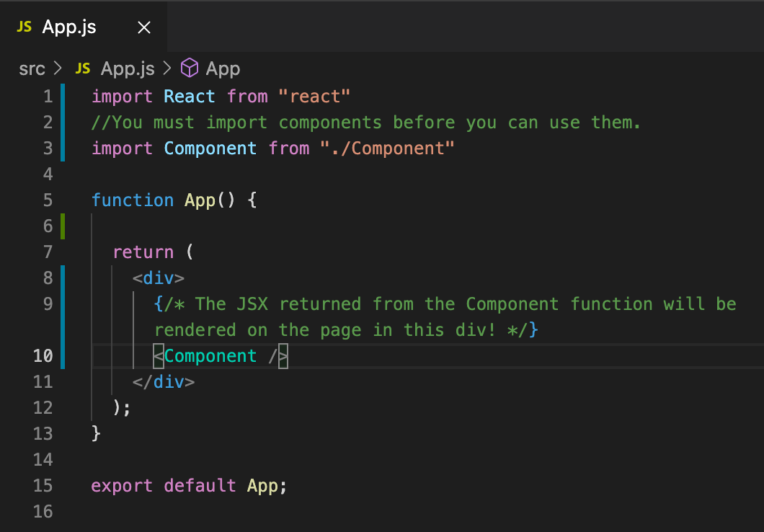Expand the App.js breadcrumb entry

(x=128, y=68)
